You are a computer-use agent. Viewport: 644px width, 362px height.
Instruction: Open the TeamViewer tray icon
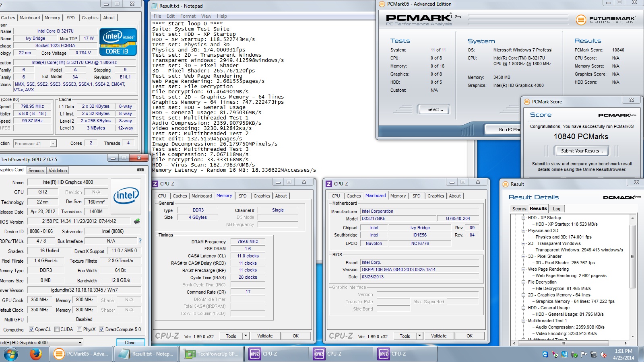point(545,354)
